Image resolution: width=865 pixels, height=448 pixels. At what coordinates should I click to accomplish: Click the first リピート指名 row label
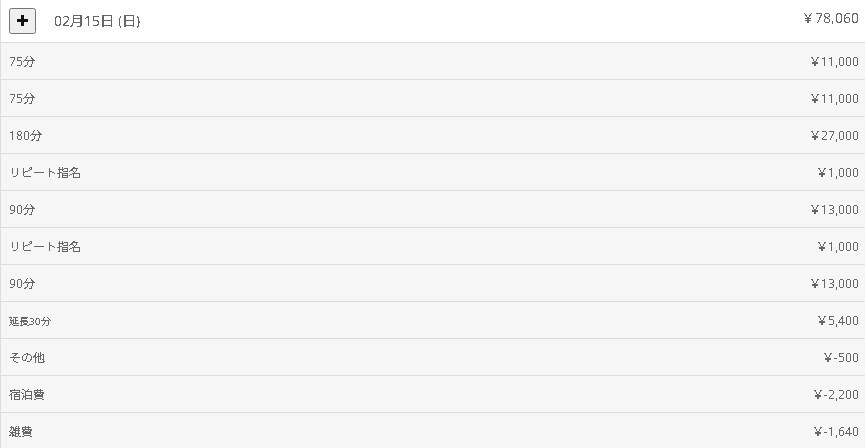(x=45, y=173)
